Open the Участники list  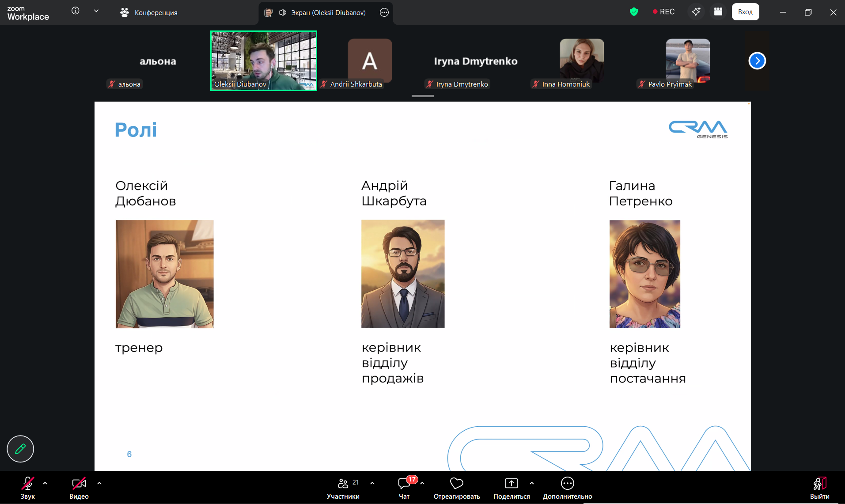click(343, 487)
